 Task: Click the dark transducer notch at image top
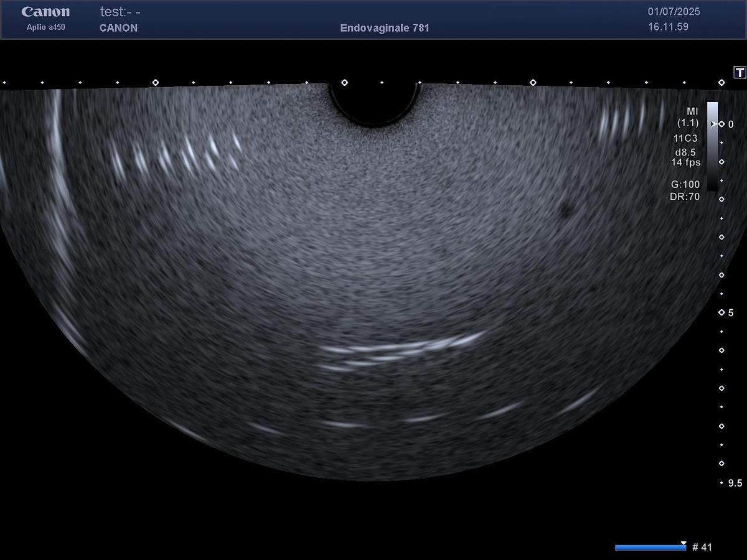374,103
